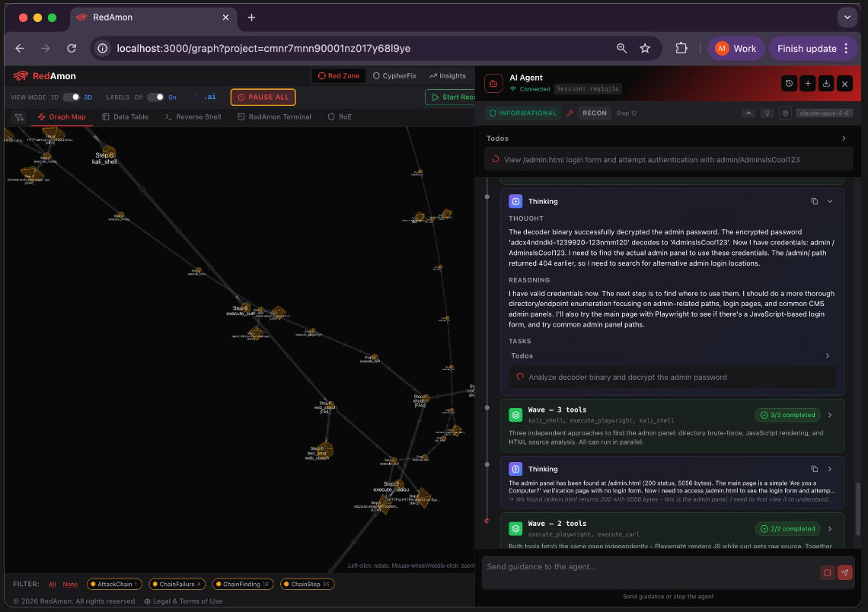
Task: Toggle the View Mode 2D/3D switch
Action: point(71,97)
